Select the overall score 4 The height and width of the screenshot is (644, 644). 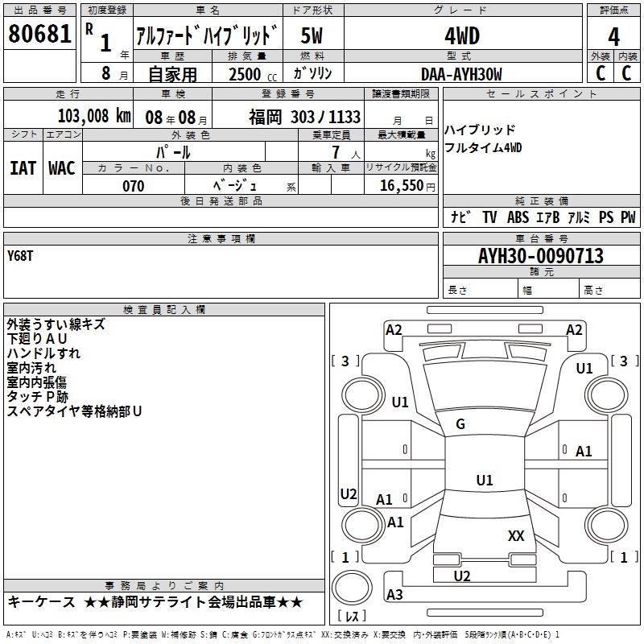pos(613,36)
